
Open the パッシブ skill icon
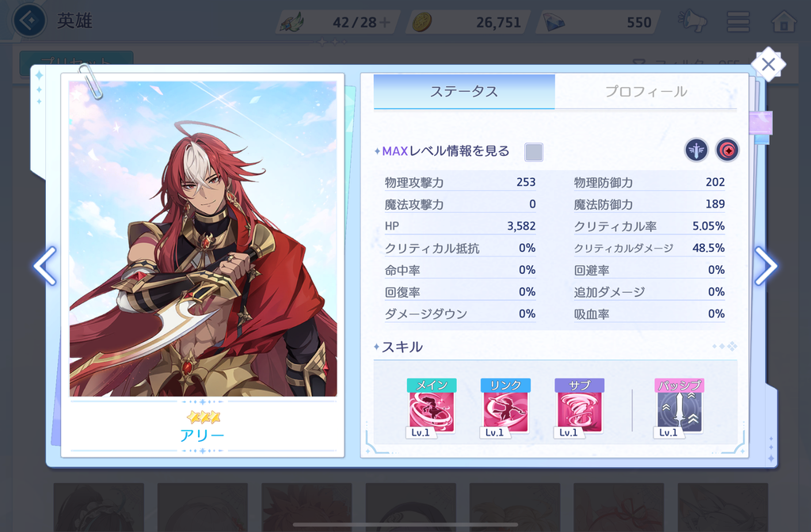coord(679,408)
